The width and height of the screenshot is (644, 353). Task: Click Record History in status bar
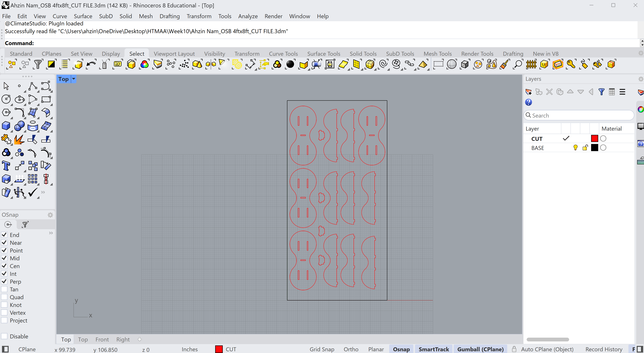[604, 349]
